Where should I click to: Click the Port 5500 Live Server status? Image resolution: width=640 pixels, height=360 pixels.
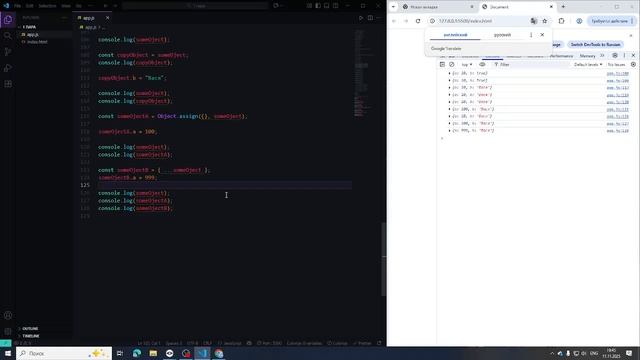pyautogui.click(x=269, y=343)
